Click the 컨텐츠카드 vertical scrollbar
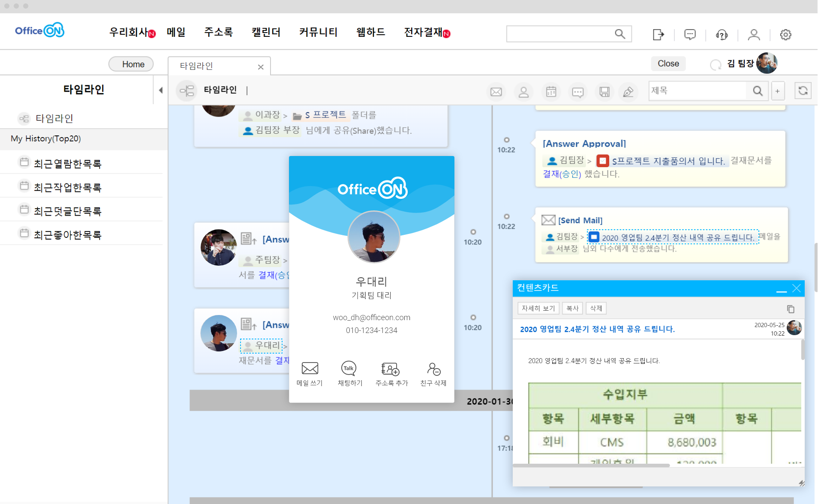The height and width of the screenshot is (504, 821). [802, 349]
